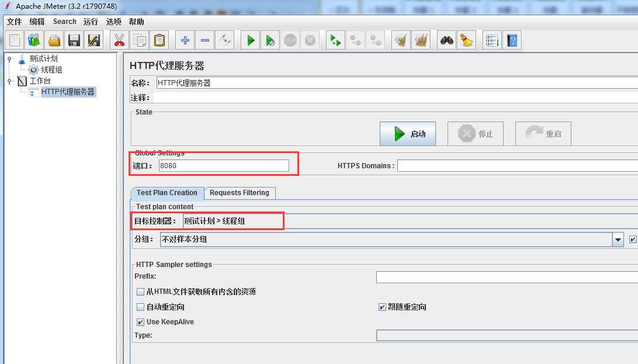This screenshot has height=364, width=638.
Task: Open the 分组 dropdown arrow
Action: click(x=618, y=240)
